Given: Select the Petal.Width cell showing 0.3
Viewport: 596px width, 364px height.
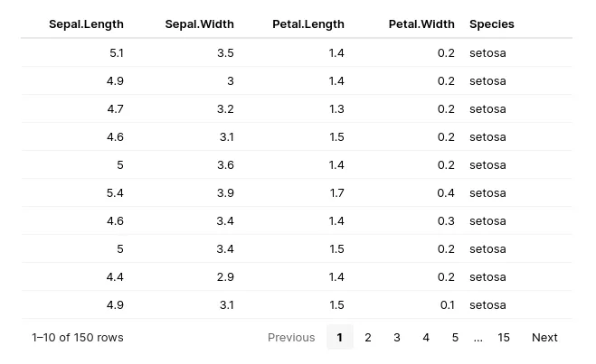Looking at the screenshot, I should 446,220.
